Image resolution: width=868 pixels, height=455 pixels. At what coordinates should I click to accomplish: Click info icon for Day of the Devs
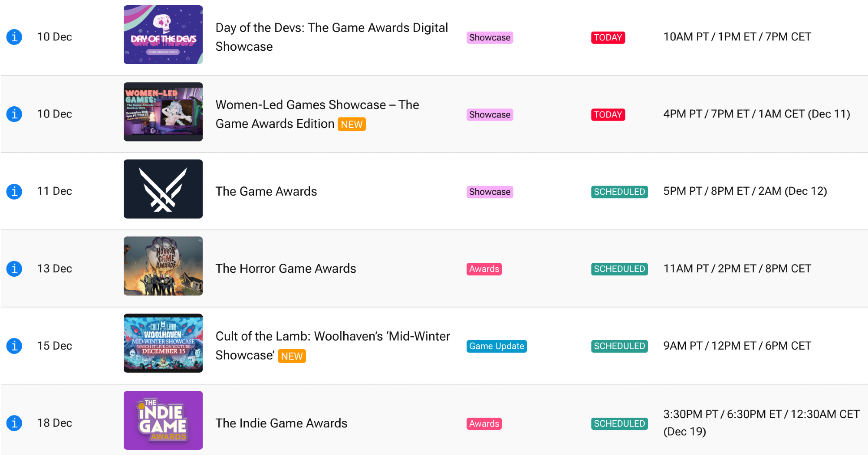coord(14,37)
